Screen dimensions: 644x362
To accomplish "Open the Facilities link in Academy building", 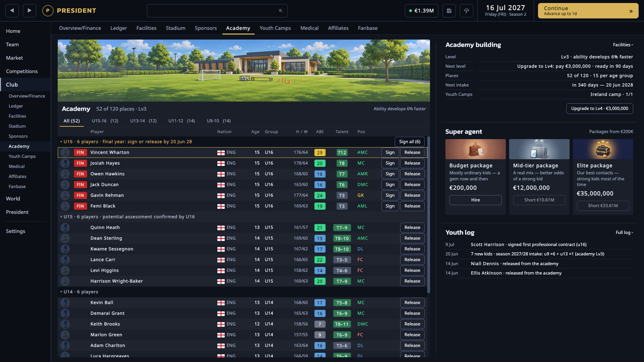I will [623, 45].
